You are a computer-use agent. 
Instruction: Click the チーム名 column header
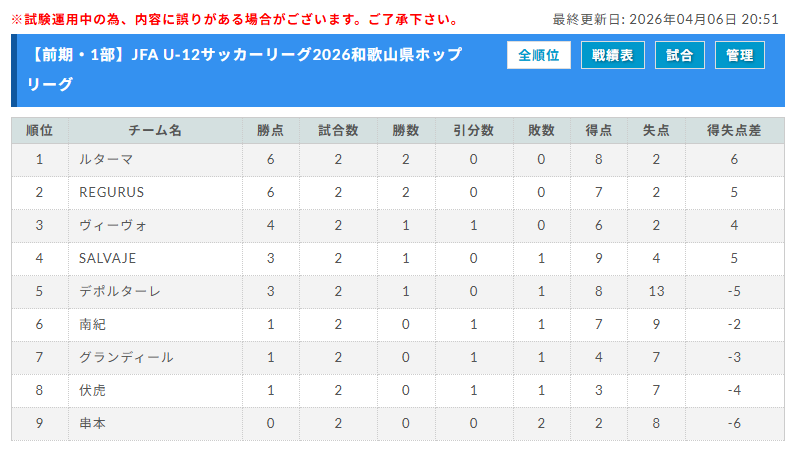(x=155, y=130)
